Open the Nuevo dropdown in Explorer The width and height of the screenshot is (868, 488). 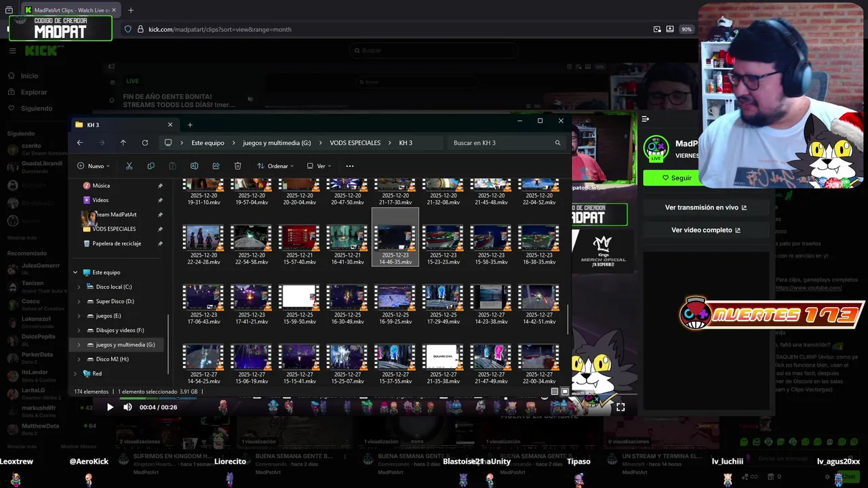[94, 166]
